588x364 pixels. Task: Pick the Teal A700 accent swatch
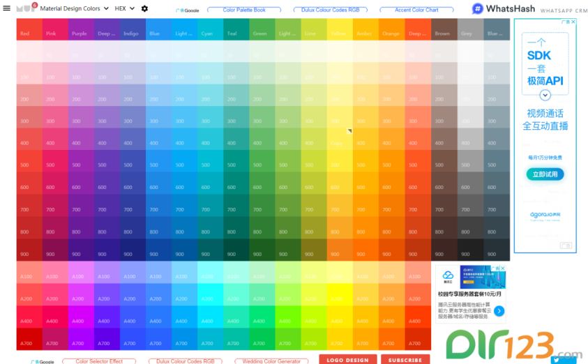pyautogui.click(x=236, y=339)
